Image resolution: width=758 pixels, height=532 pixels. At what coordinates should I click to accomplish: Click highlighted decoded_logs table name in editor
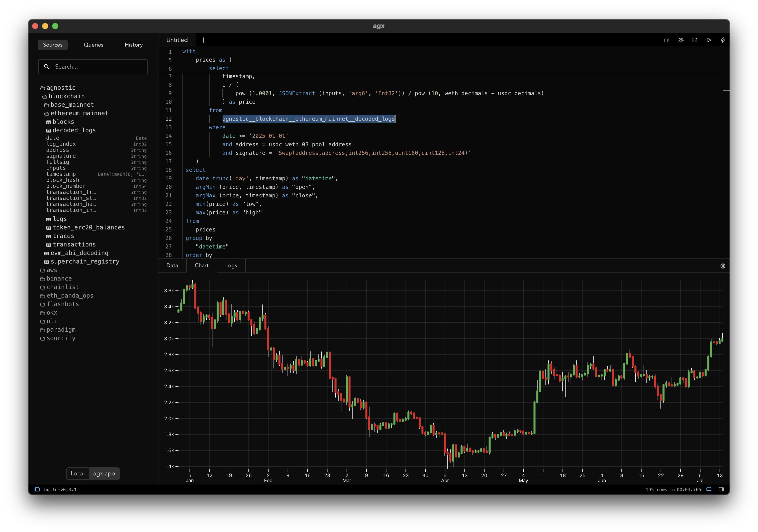point(308,119)
